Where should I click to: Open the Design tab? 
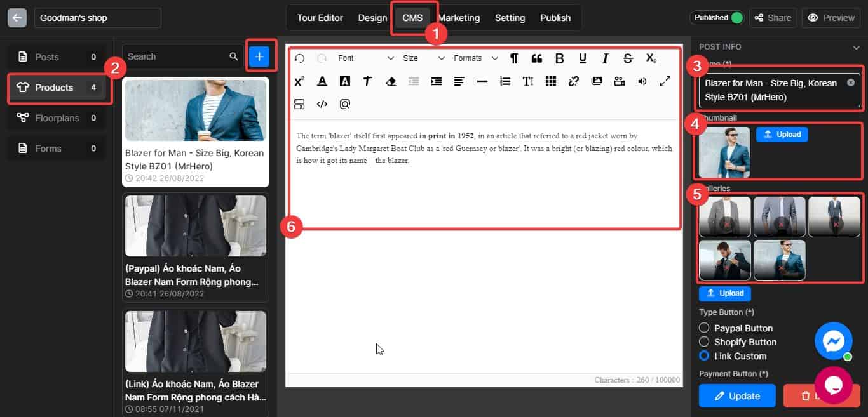[372, 18]
